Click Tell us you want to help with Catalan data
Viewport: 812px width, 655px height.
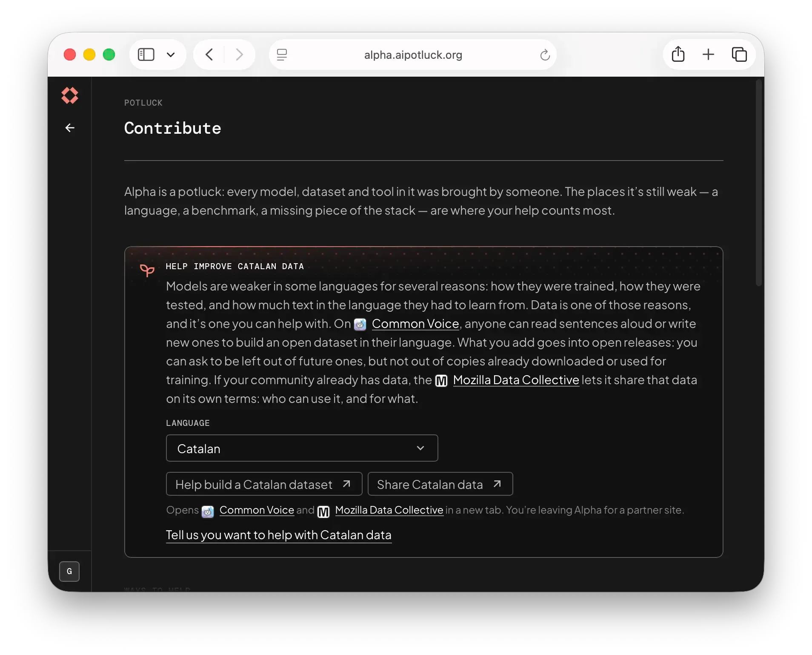[x=278, y=535]
